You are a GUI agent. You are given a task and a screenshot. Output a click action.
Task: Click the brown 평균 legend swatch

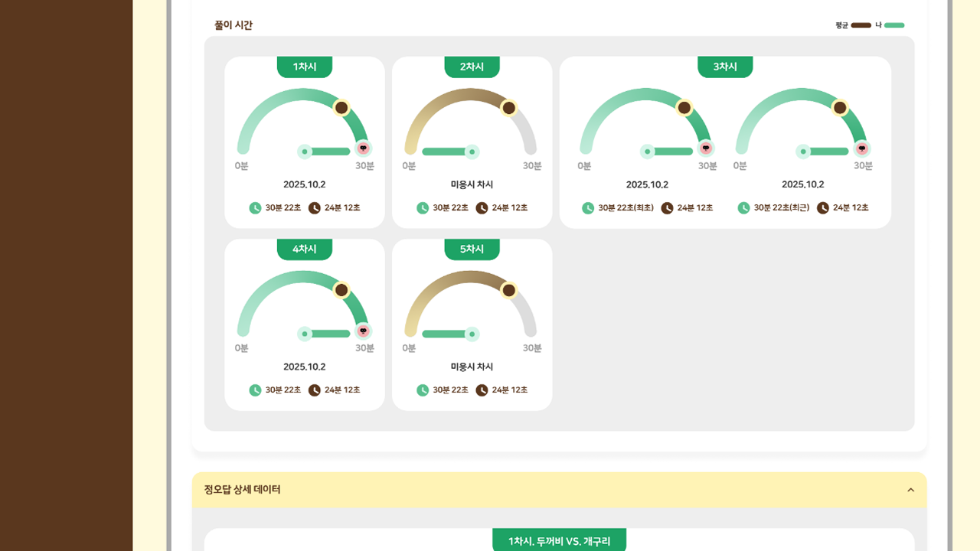point(861,25)
